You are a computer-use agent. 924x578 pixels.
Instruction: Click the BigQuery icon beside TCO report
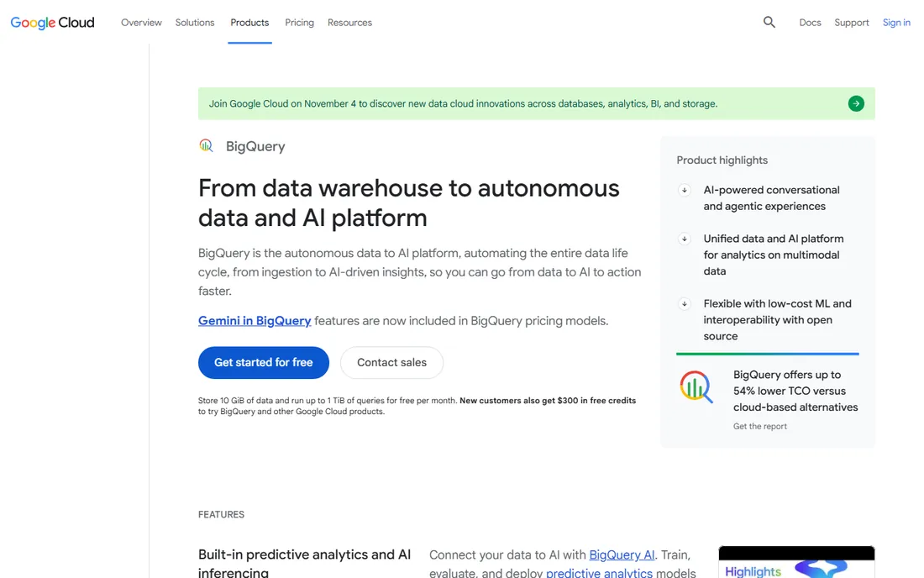point(696,387)
